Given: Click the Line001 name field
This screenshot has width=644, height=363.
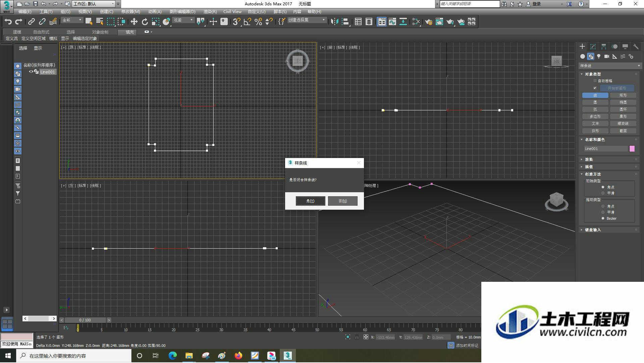Looking at the screenshot, I should tap(606, 149).
